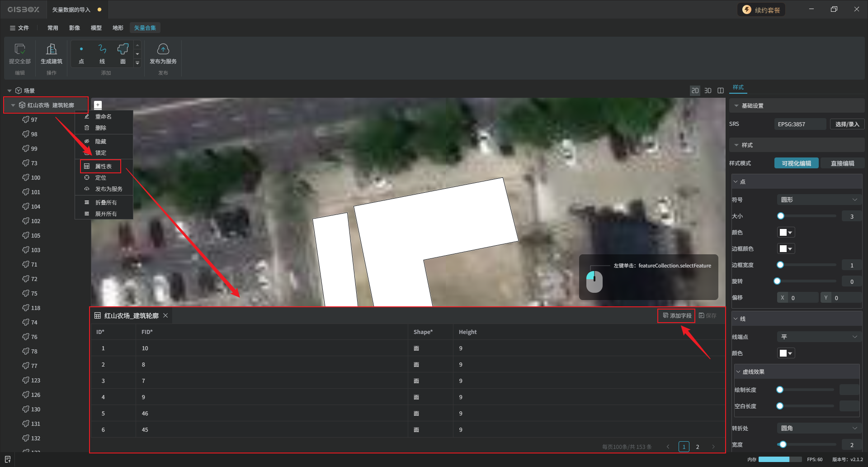Viewport: 868px width, 467px height.
Task: Click the plus icon at map top-left
Action: pos(98,105)
